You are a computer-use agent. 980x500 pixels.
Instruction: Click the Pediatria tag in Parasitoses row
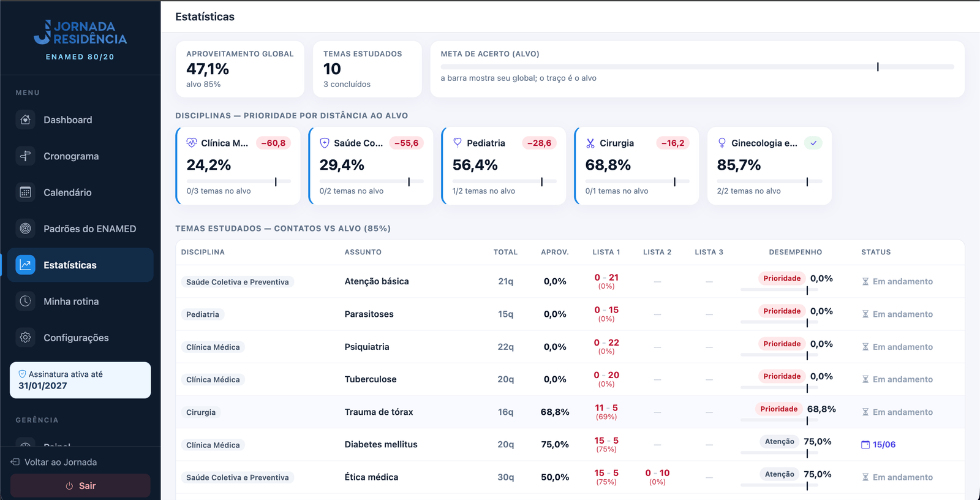[x=203, y=314]
